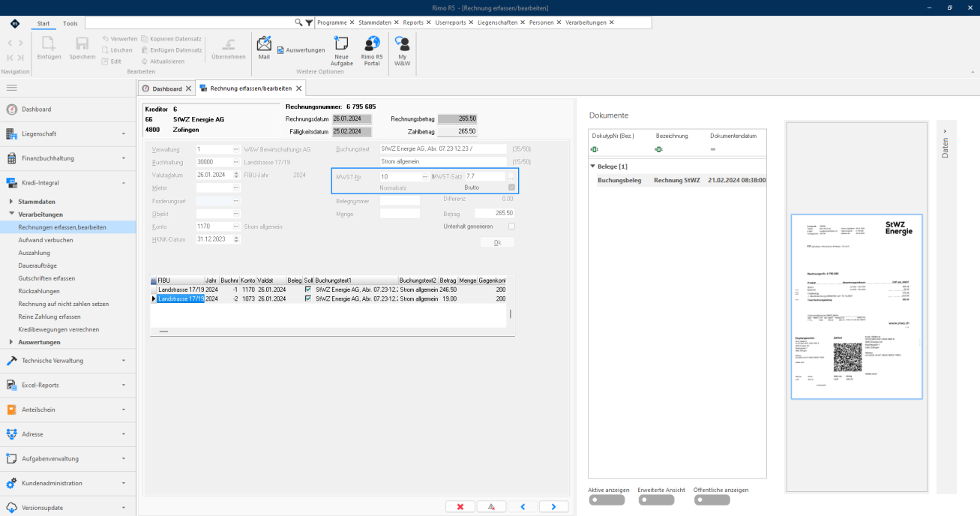Enable Unterhalt generieren checkbox
Image resolution: width=980 pixels, height=516 pixels.
(511, 226)
